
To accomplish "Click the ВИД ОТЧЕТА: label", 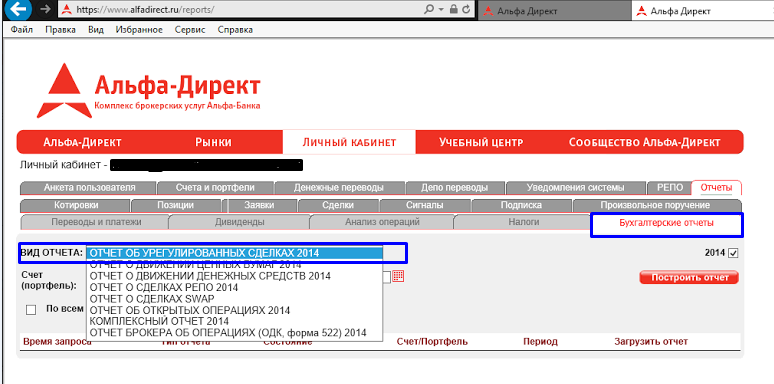I will (52, 253).
